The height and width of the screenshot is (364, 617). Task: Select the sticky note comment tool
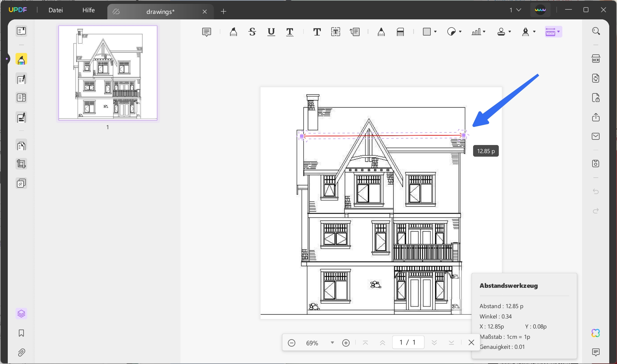[x=206, y=32]
